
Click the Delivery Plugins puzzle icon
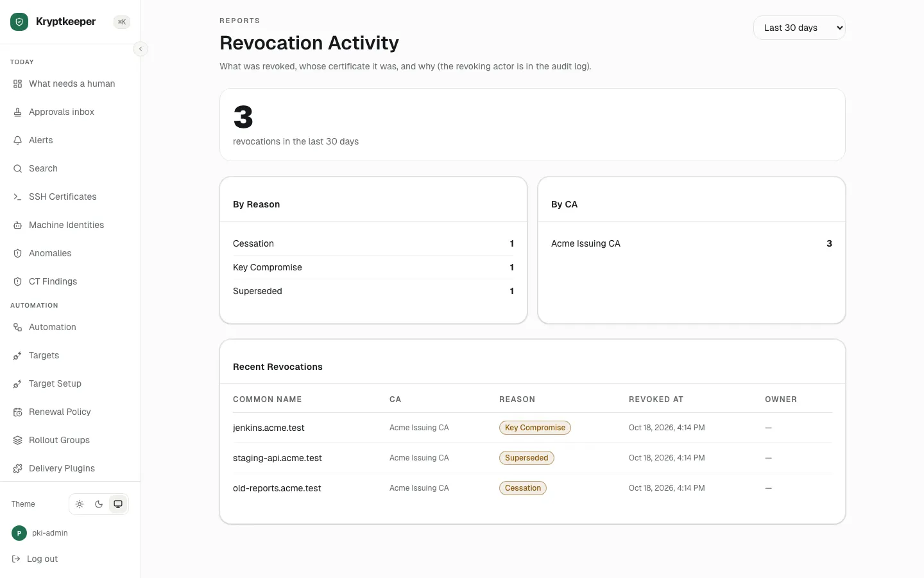click(18, 469)
